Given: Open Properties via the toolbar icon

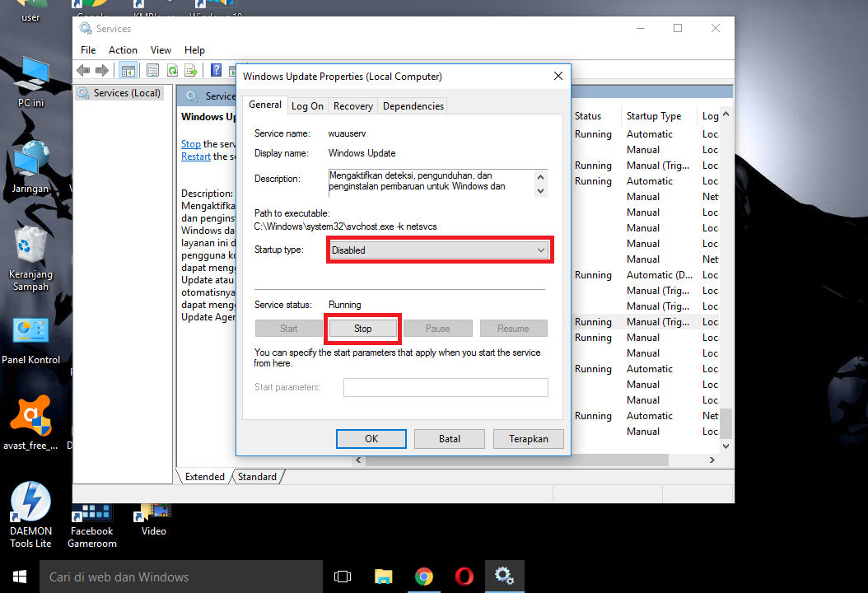Looking at the screenshot, I should coord(153,70).
